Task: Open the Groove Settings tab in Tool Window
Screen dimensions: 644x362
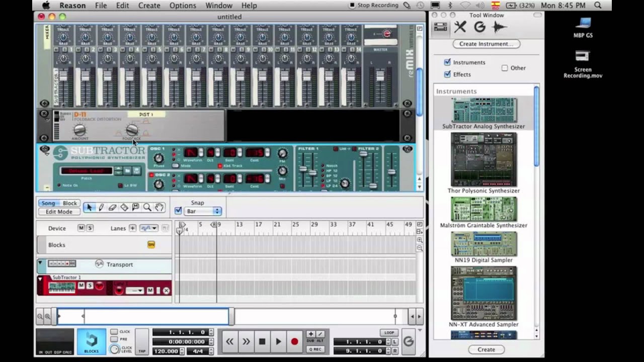Action: click(479, 27)
